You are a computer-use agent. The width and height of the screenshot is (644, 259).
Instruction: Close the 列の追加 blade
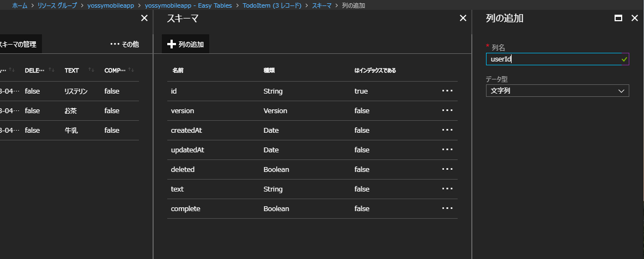634,18
